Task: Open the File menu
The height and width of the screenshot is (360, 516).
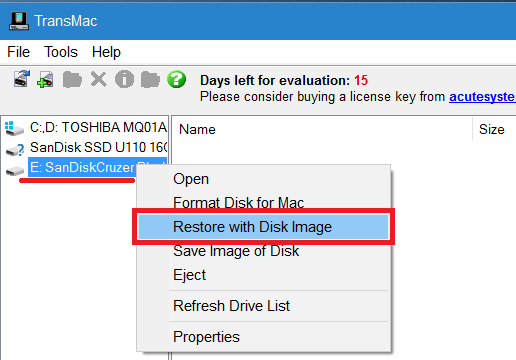Action: (19, 52)
